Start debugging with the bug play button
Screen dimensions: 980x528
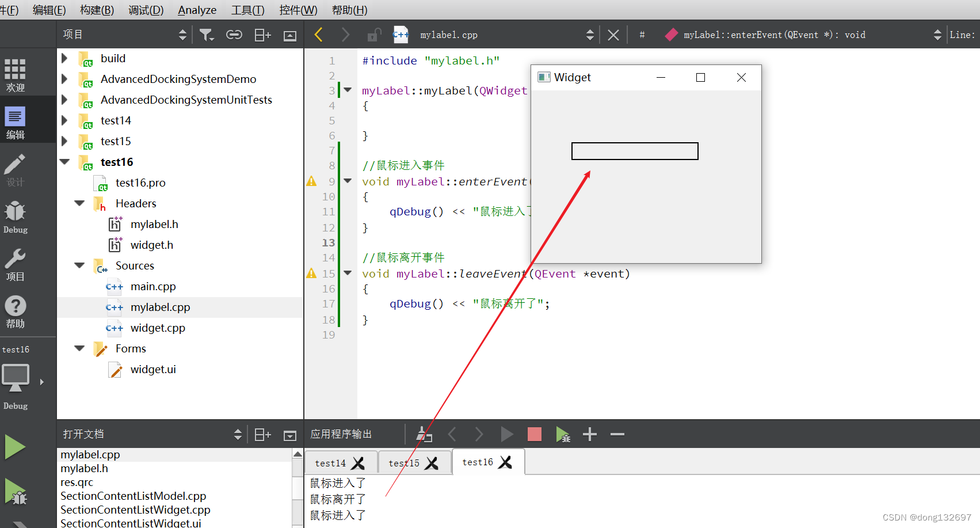[16, 492]
